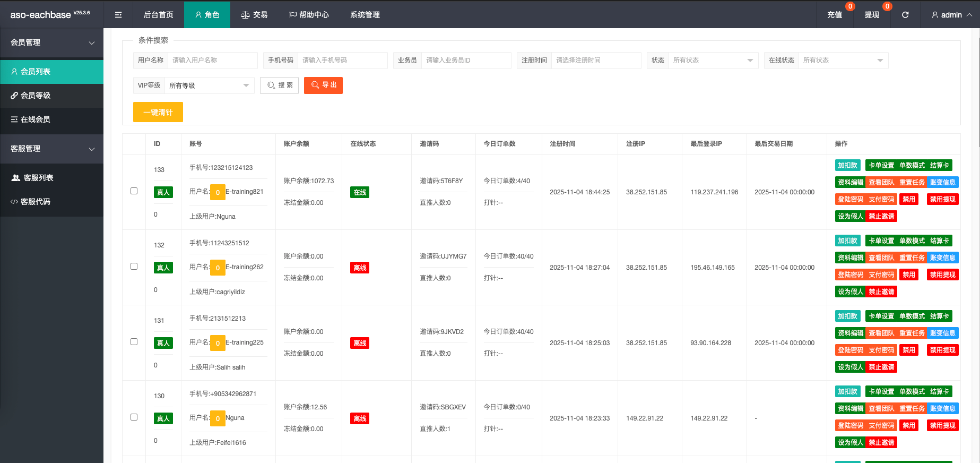Click the 请输入用户名称 username input field
This screenshot has height=463, width=980.
point(212,61)
